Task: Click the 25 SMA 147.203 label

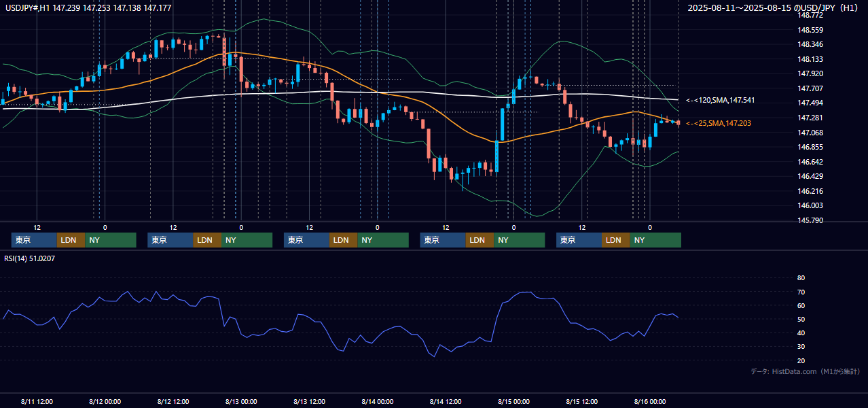Action: [719, 123]
